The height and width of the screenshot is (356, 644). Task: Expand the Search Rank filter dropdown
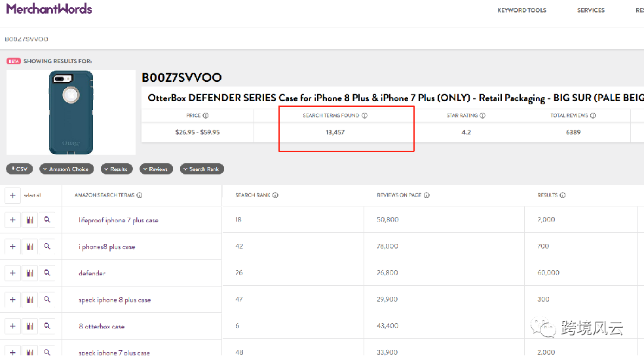tap(202, 169)
